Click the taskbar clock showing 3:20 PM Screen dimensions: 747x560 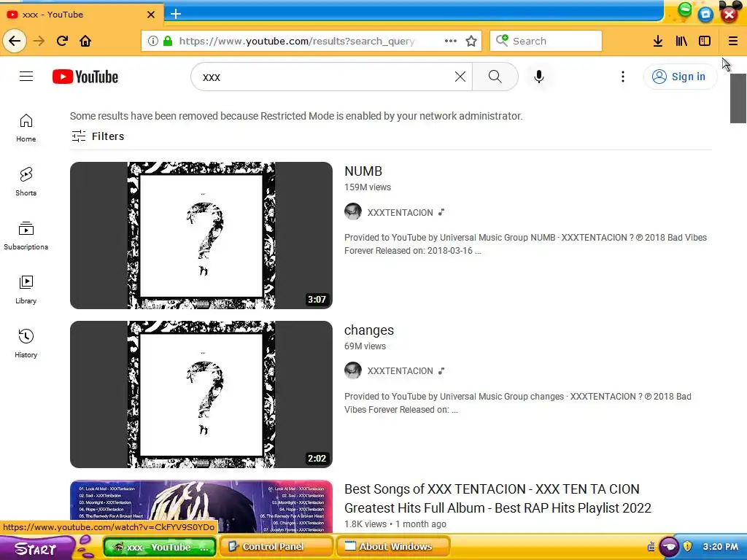tap(720, 547)
